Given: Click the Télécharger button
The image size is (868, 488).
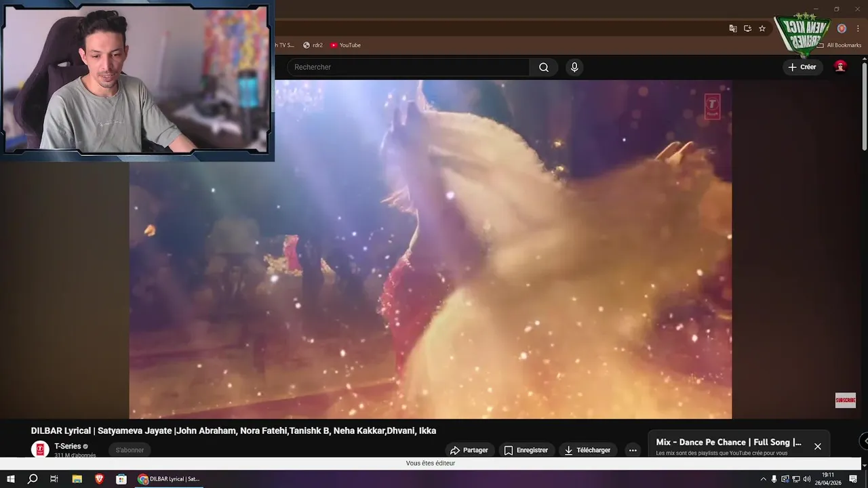Looking at the screenshot, I should (588, 450).
